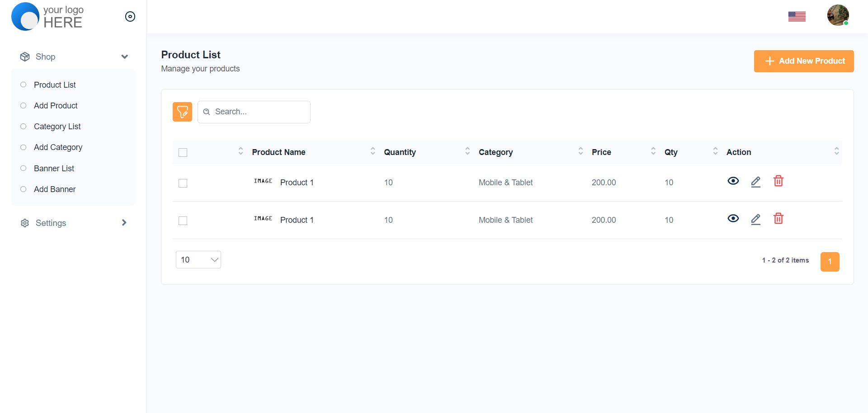Open the user profile avatar
This screenshot has width=868, height=413.
point(838,15)
